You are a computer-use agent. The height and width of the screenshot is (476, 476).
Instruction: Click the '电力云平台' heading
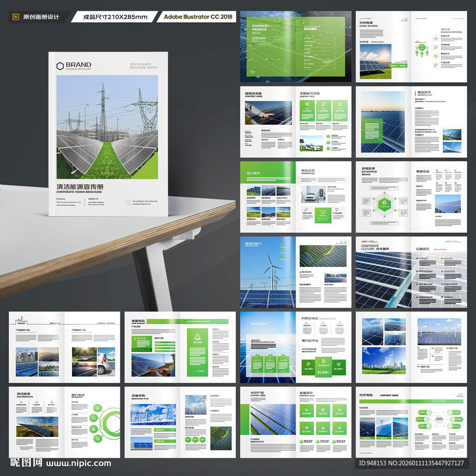[x=310, y=341]
